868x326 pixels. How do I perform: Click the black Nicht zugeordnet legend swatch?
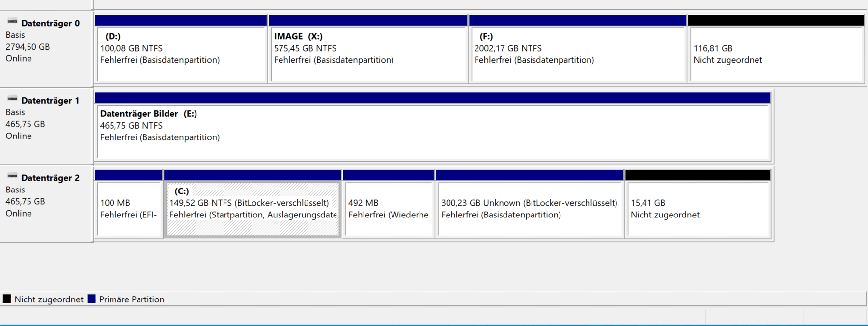[x=7, y=299]
